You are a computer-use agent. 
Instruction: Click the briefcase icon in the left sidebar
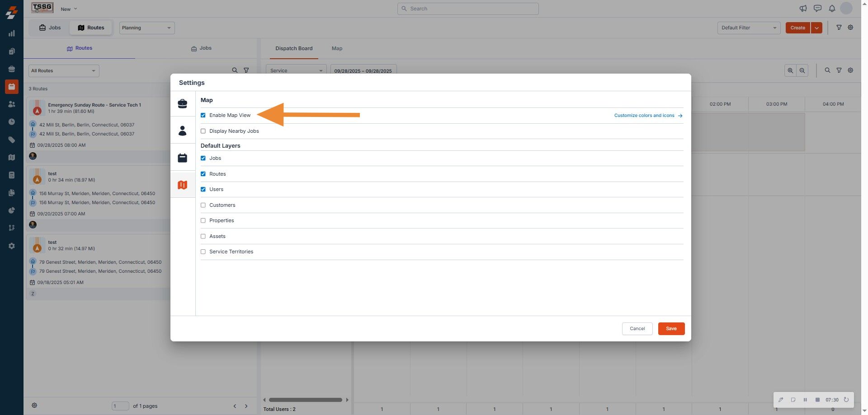[12, 69]
